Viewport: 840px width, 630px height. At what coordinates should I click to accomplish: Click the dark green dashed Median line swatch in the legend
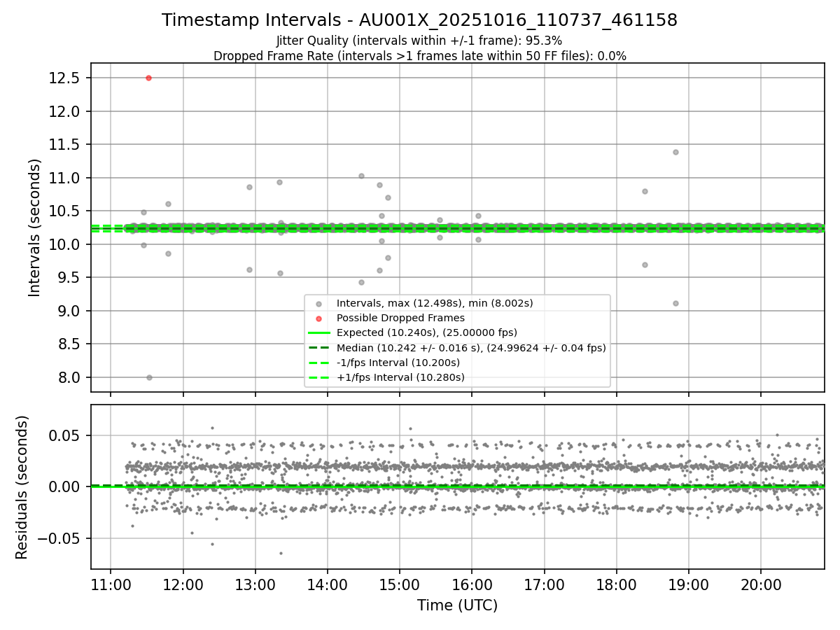pos(318,348)
